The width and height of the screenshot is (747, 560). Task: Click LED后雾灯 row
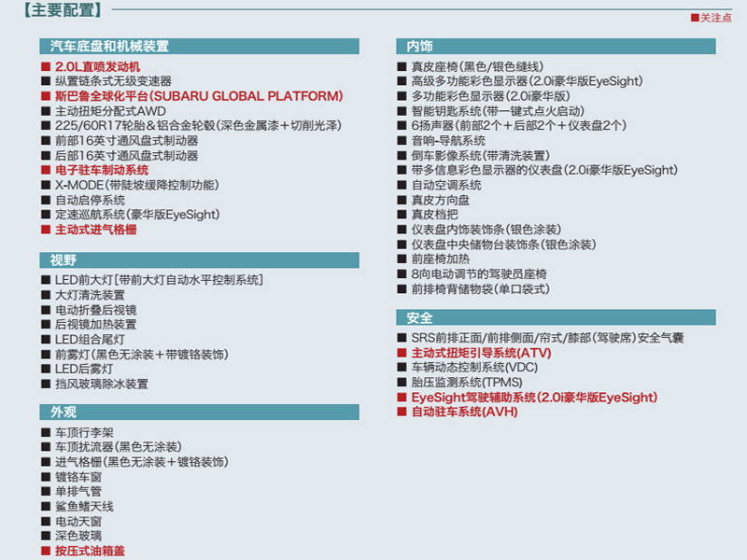click(78, 369)
